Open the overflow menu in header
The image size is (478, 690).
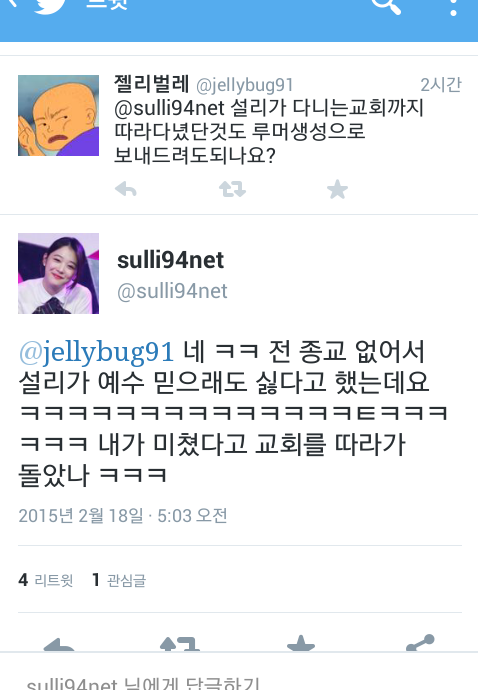coord(453,6)
